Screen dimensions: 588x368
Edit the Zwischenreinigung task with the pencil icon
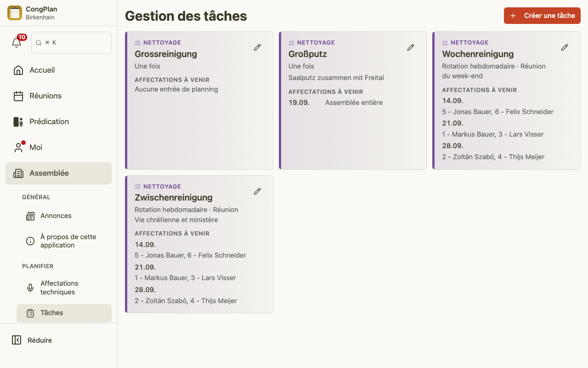[x=257, y=191]
